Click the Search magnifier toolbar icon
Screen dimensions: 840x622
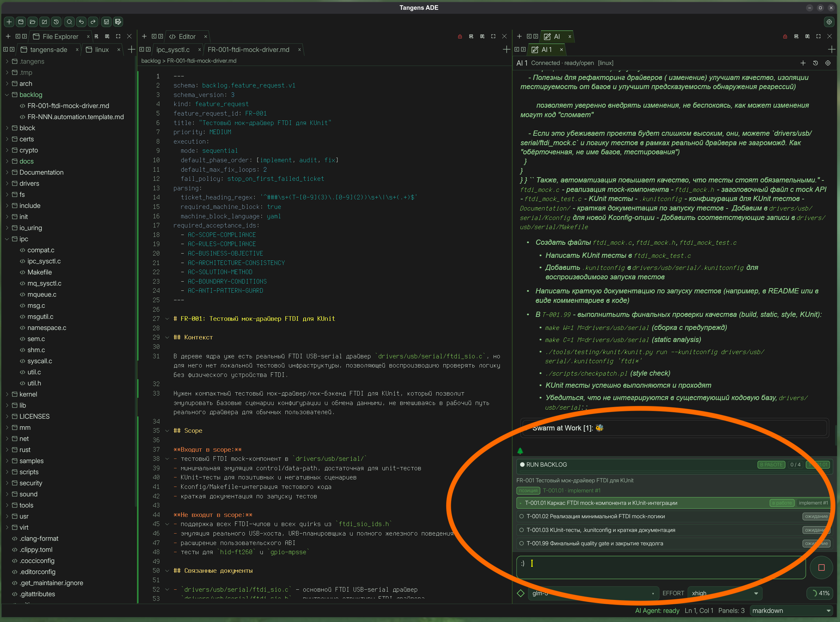pyautogui.click(x=69, y=22)
